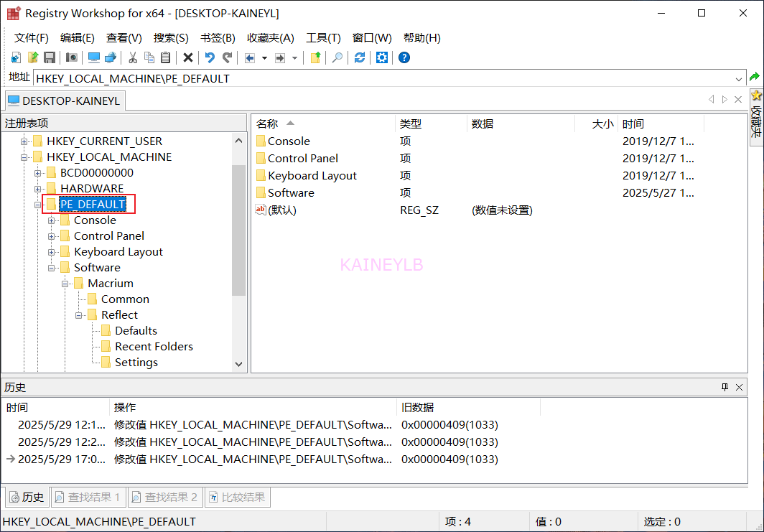Screen dimensions: 764x532
Task: Click the favorites star sidebar icon
Action: tap(757, 95)
